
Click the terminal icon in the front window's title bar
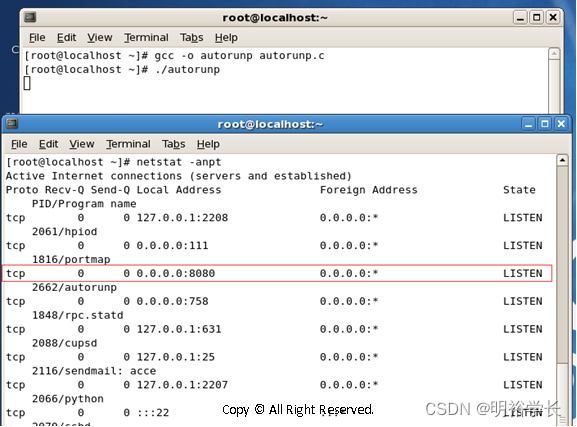point(12,123)
